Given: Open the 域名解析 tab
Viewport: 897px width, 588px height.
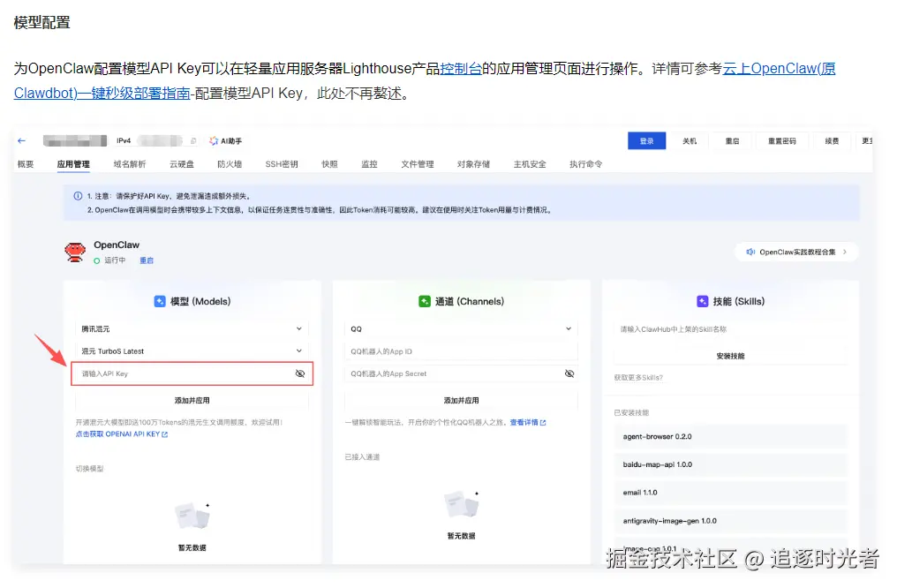Looking at the screenshot, I should [x=129, y=164].
